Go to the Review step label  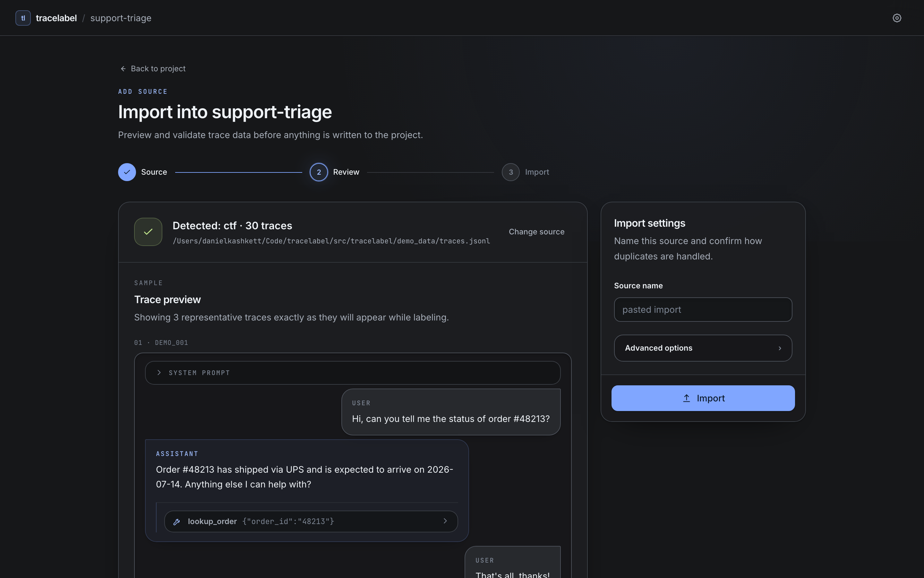(x=346, y=172)
